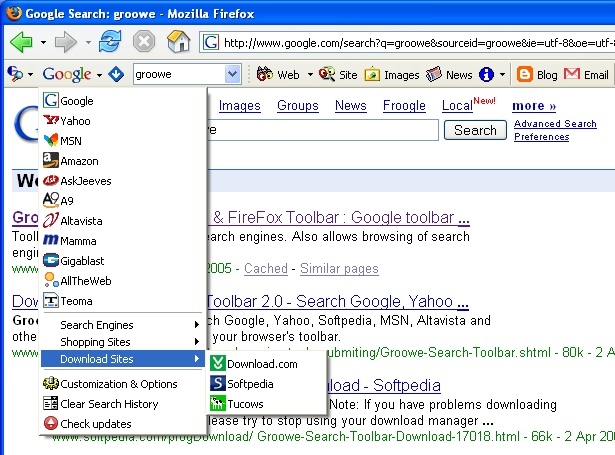Open the Advanced Search link
This screenshot has width=615, height=455.
point(555,124)
